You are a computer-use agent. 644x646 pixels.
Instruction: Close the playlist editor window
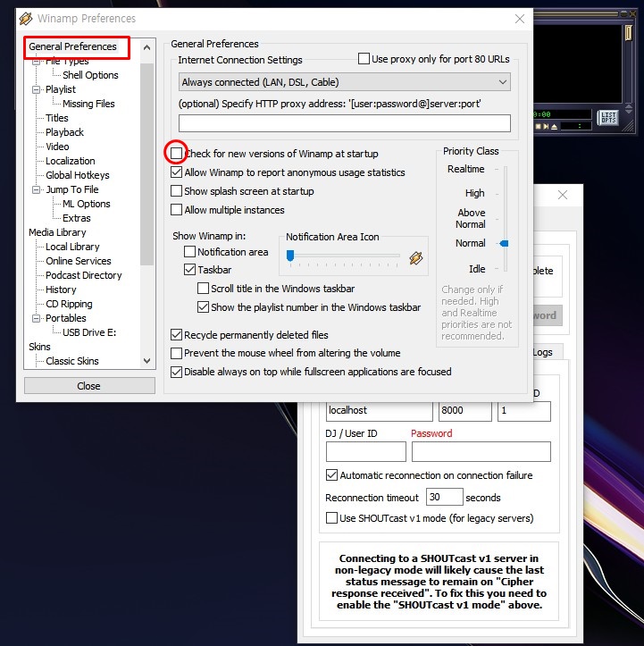tap(633, 14)
